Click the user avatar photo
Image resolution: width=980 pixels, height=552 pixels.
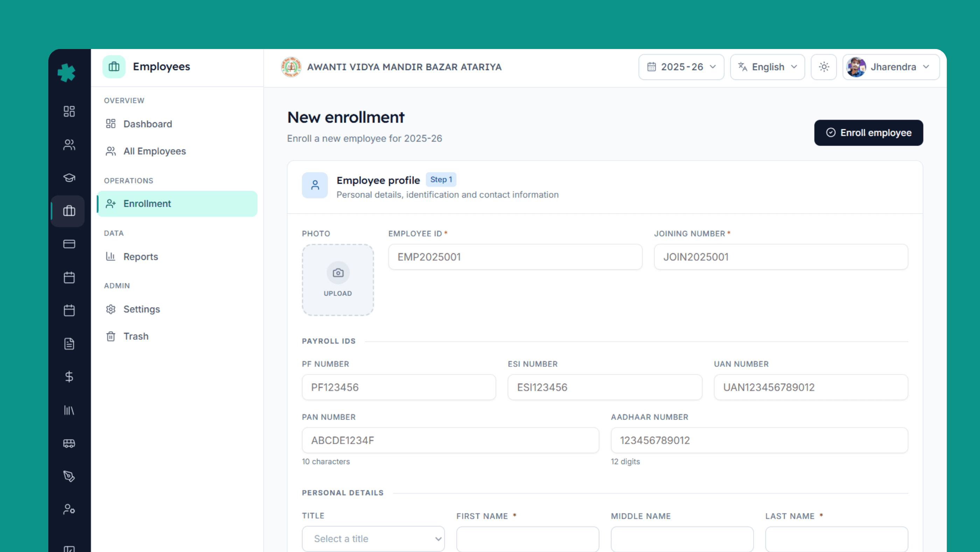(x=856, y=67)
